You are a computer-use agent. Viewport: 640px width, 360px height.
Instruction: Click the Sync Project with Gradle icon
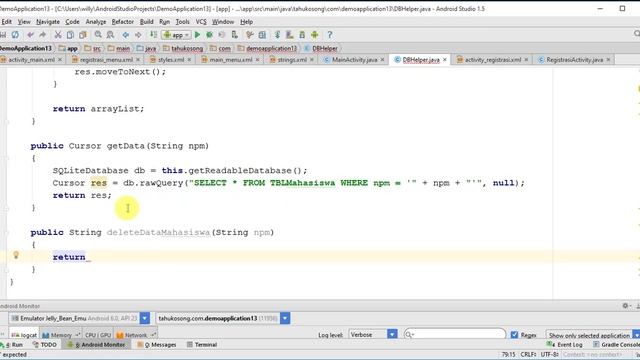point(278,35)
